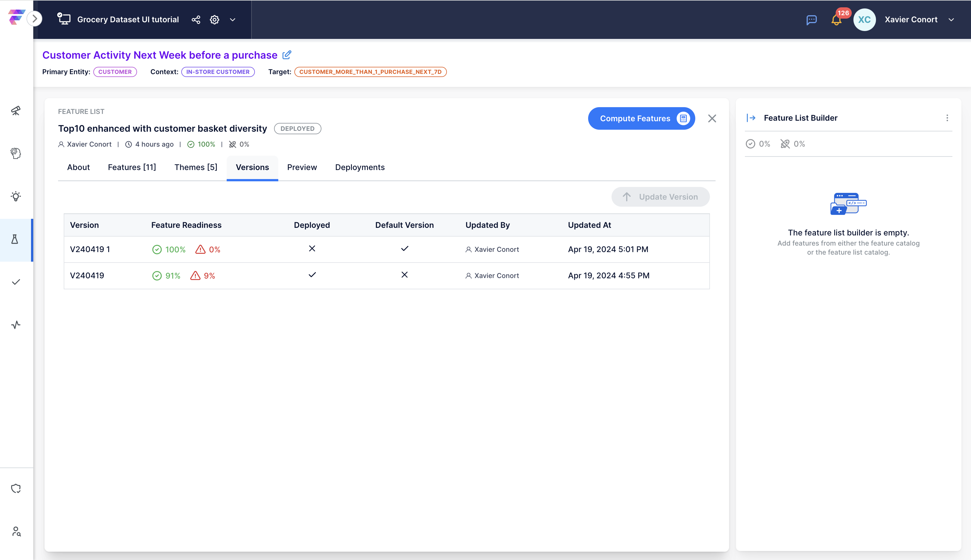Open the checkmark approve icon in sidebar

tap(16, 282)
